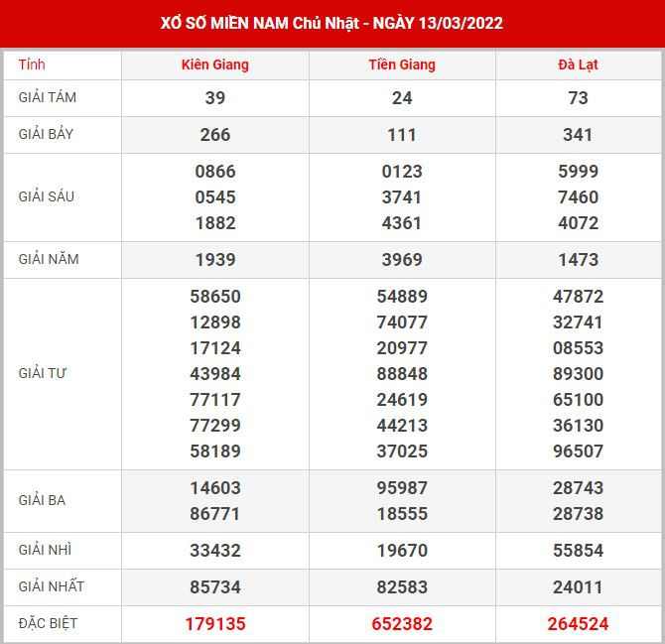
Task: Click Kiên Giang first prize number 85734
Action: pyautogui.click(x=215, y=587)
